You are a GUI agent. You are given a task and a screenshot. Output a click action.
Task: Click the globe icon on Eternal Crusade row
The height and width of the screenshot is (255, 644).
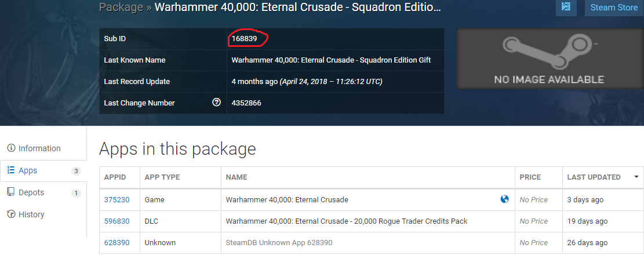click(x=505, y=199)
